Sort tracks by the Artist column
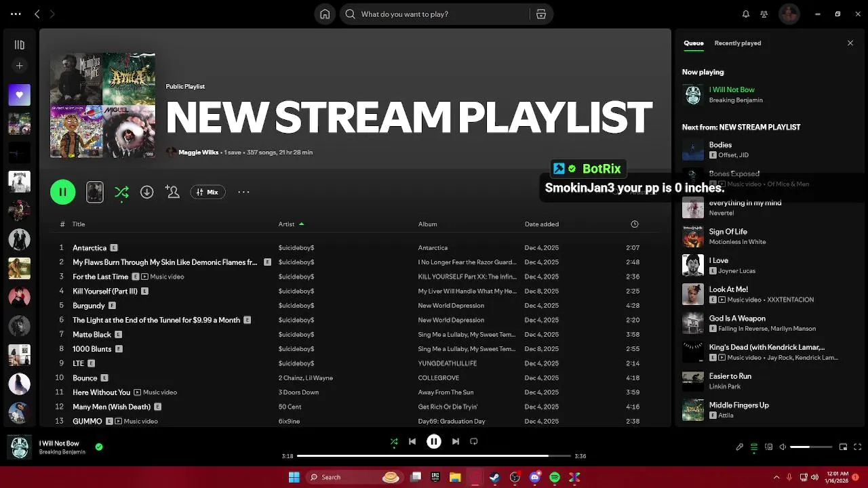 tap(286, 224)
